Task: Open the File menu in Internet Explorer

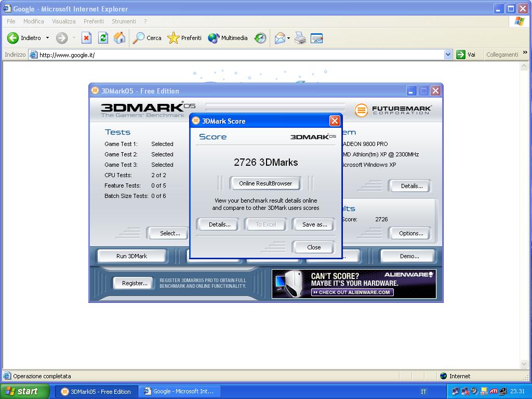Action: click(11, 21)
